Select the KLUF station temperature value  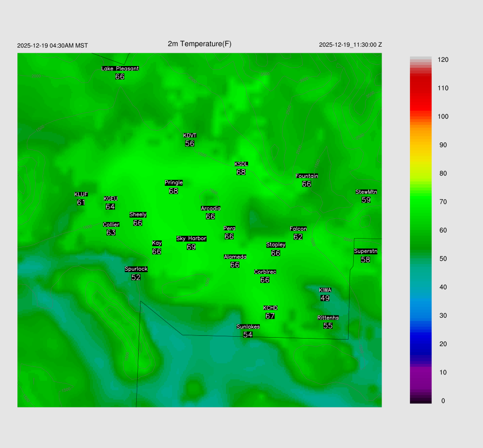[81, 202]
